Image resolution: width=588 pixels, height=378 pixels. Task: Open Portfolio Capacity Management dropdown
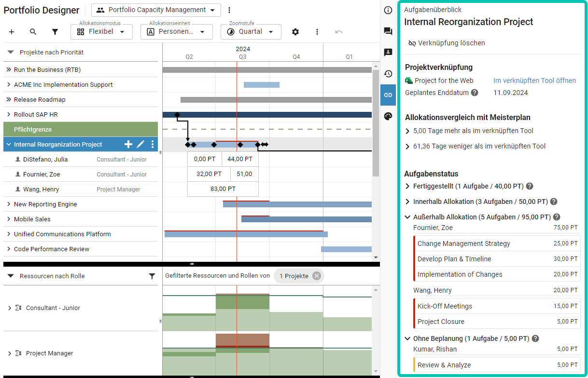[156, 10]
